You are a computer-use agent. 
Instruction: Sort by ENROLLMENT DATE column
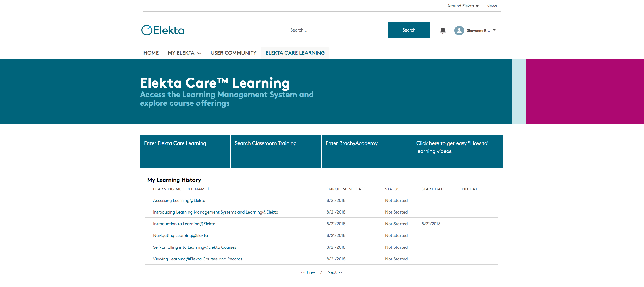point(346,189)
